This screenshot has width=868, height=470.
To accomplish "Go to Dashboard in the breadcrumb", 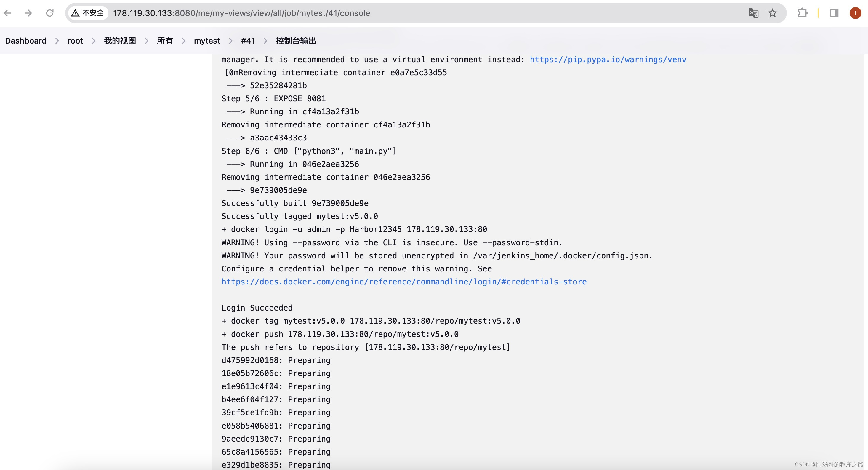I will pos(25,41).
